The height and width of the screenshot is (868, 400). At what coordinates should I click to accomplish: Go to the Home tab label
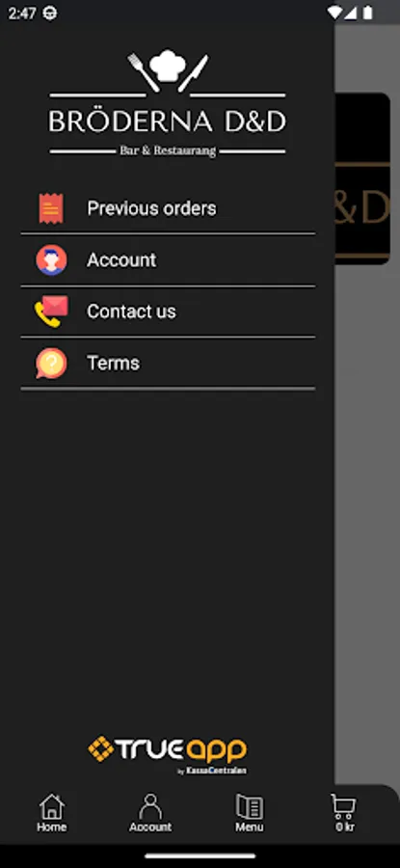[51, 827]
